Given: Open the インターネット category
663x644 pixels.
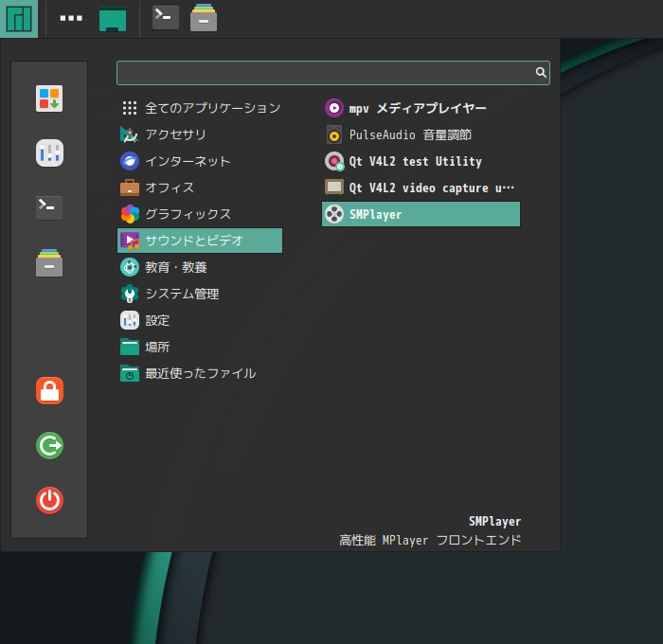Looking at the screenshot, I should (x=200, y=161).
